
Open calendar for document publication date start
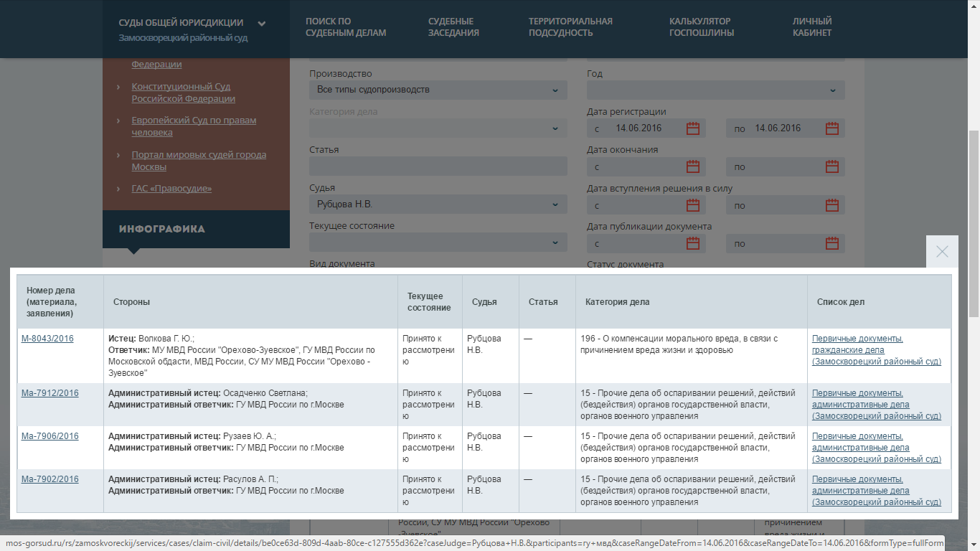(692, 243)
